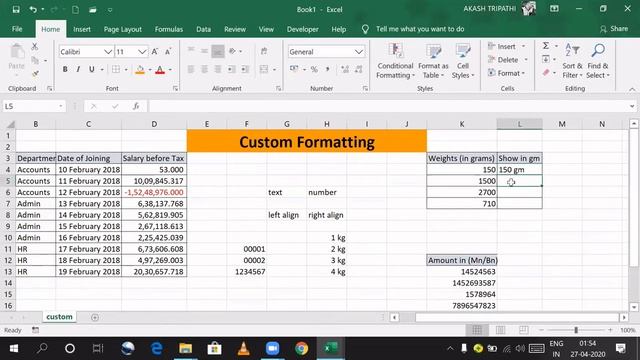Cut selection with scissors icon
640x360 pixels.
click(x=35, y=47)
